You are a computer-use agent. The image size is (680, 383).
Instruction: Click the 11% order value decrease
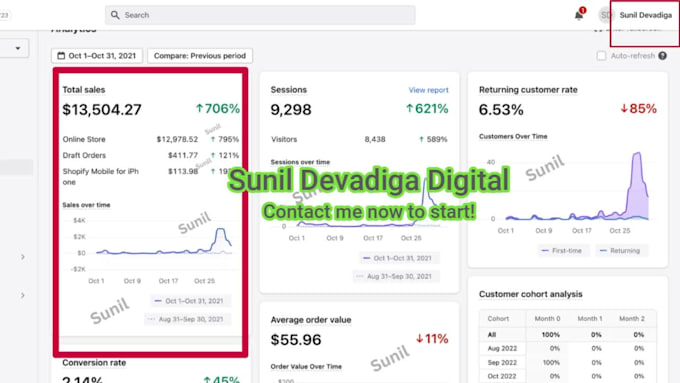[432, 338]
